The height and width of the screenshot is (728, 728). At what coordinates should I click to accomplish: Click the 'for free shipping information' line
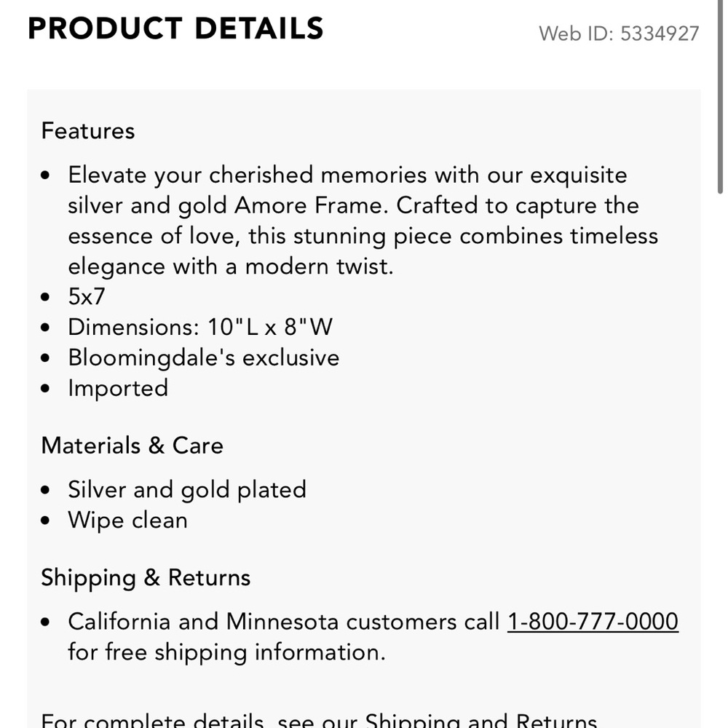click(226, 652)
